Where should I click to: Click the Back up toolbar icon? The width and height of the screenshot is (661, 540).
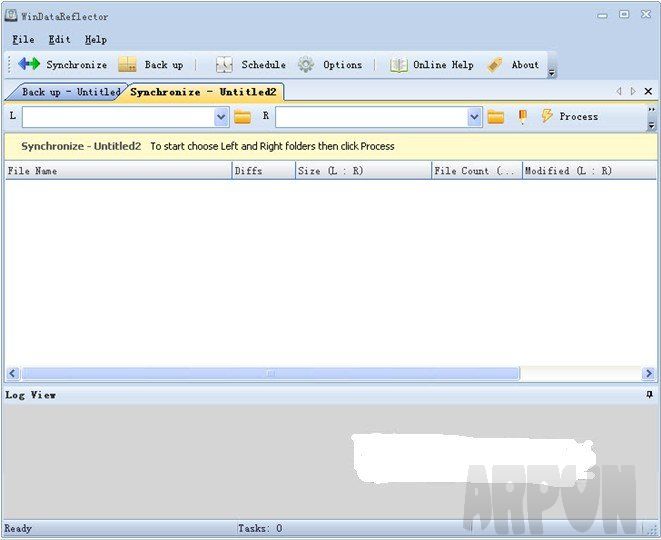(127, 64)
